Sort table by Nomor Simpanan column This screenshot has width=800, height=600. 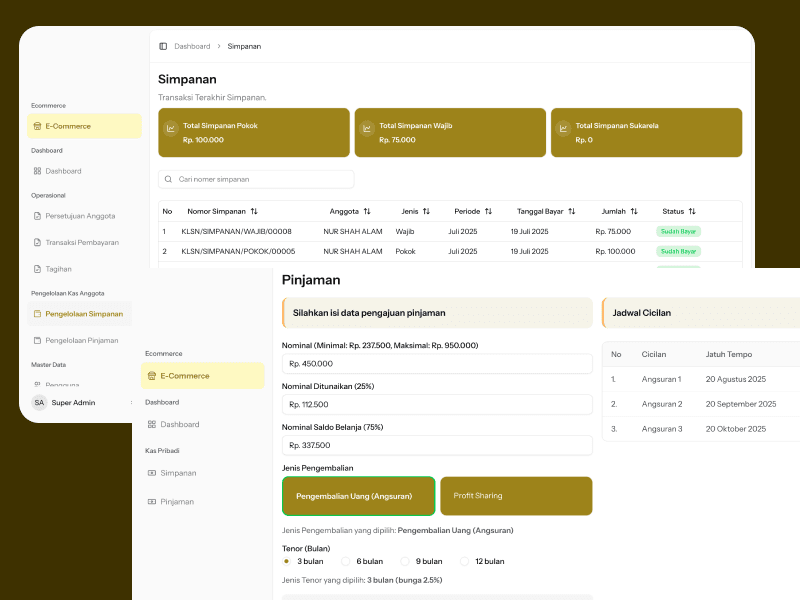(254, 212)
